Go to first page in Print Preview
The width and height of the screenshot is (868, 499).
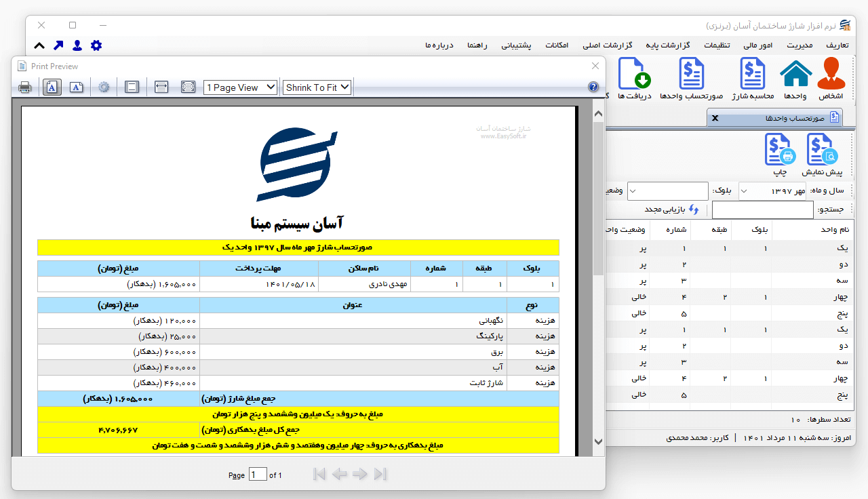[x=319, y=475]
